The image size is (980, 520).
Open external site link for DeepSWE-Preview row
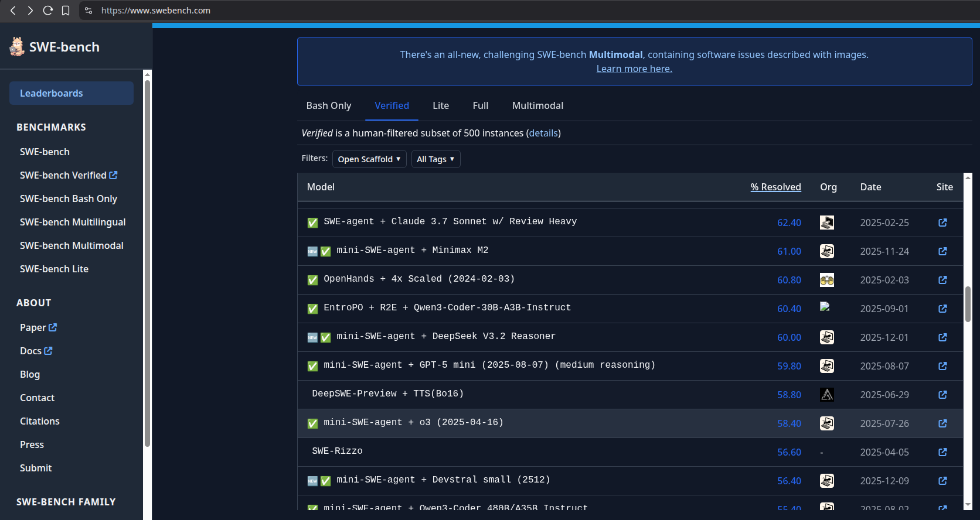point(942,395)
